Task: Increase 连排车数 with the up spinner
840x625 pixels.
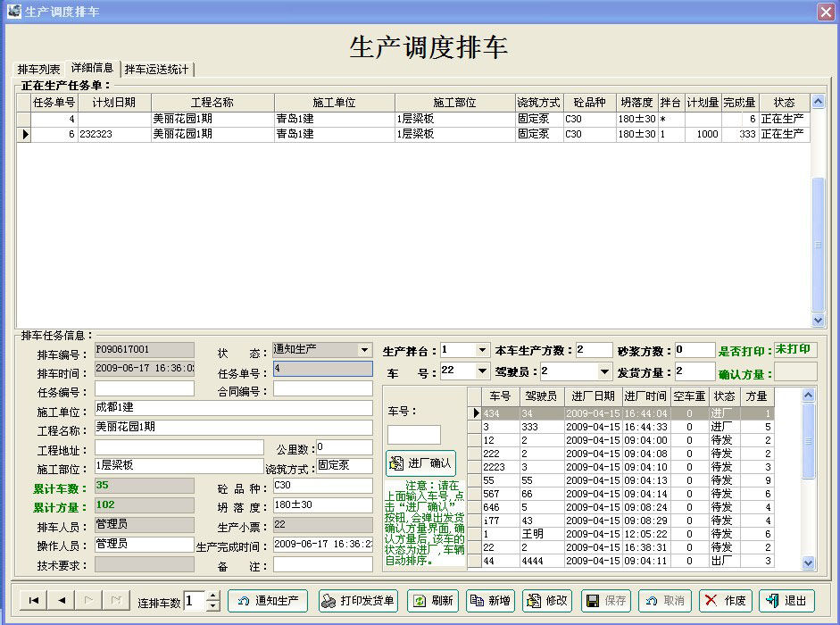Action: 213,596
